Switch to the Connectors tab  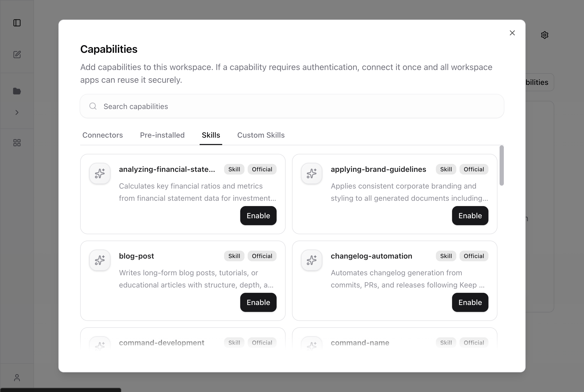pyautogui.click(x=103, y=135)
